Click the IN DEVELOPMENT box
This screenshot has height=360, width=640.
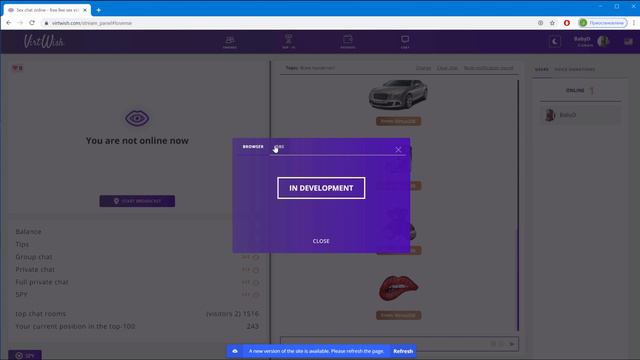click(321, 188)
